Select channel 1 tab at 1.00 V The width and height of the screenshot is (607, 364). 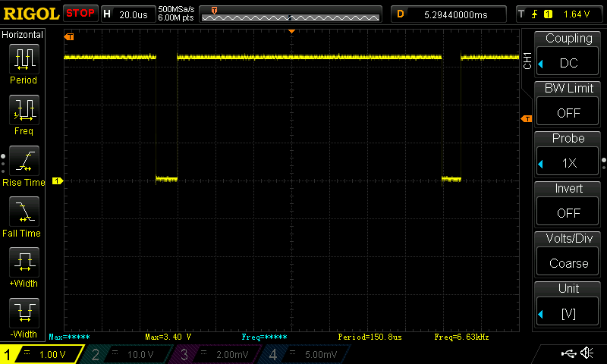coord(41,354)
